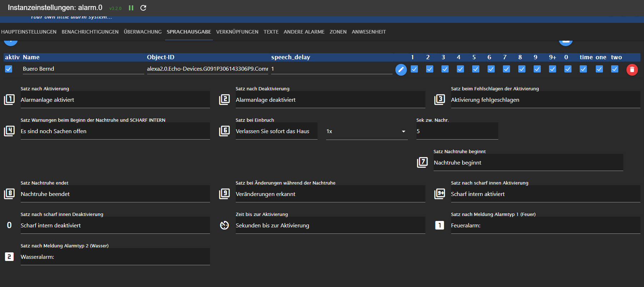Click the numbered 1 icon beside Alarmanlage aktiviert
This screenshot has height=287, width=644.
9,100
